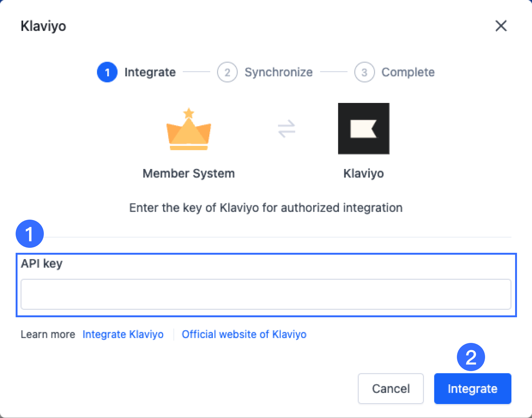Select step 2 Synchronize in the stepper
Viewport: 532px width, 418px height.
click(265, 72)
